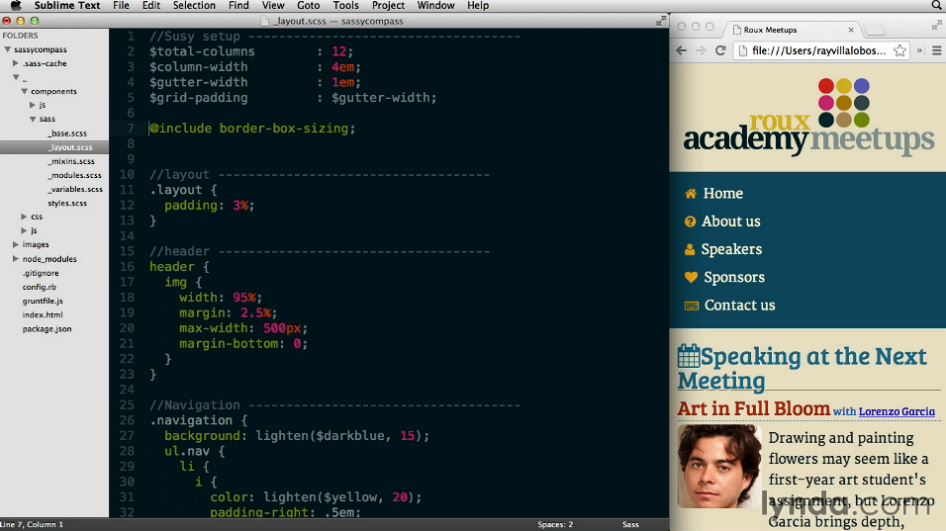Click the Speakers person icon
Viewport: 946px width, 531px height.
pos(690,249)
